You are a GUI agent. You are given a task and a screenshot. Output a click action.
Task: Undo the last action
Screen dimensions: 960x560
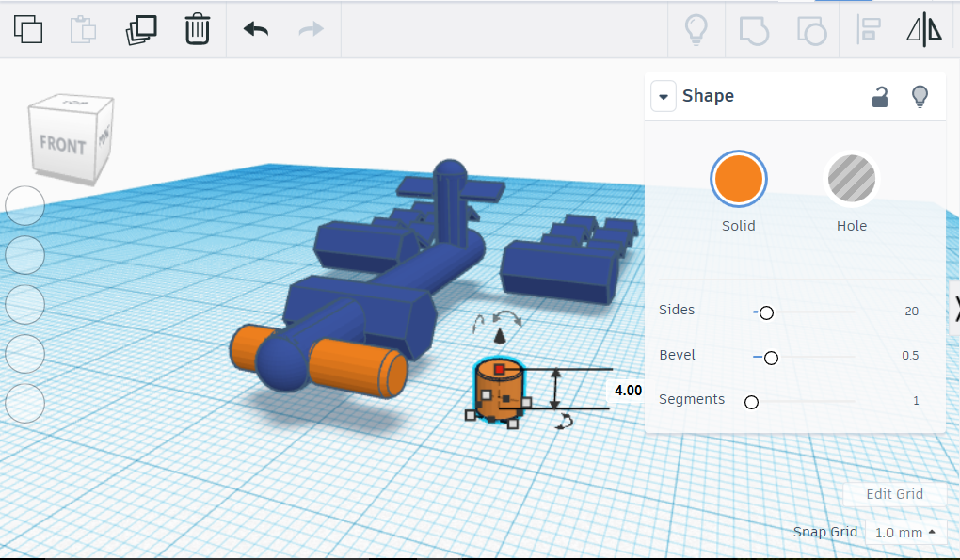(256, 29)
